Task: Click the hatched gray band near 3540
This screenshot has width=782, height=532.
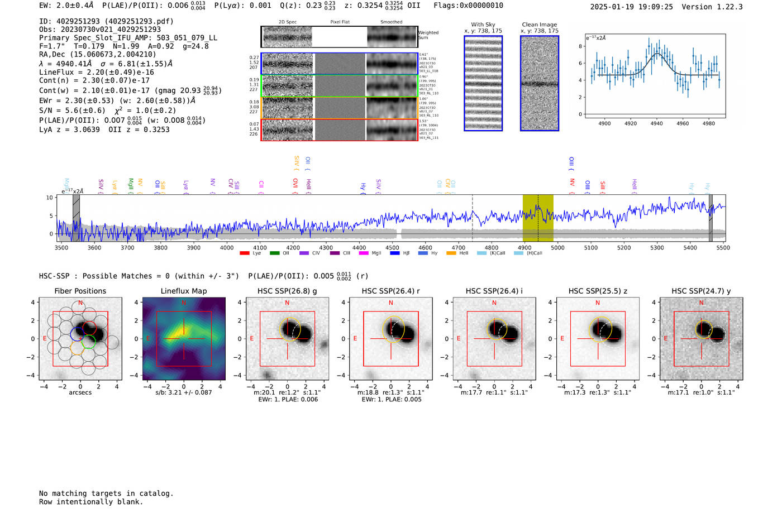Action: [x=76, y=218]
